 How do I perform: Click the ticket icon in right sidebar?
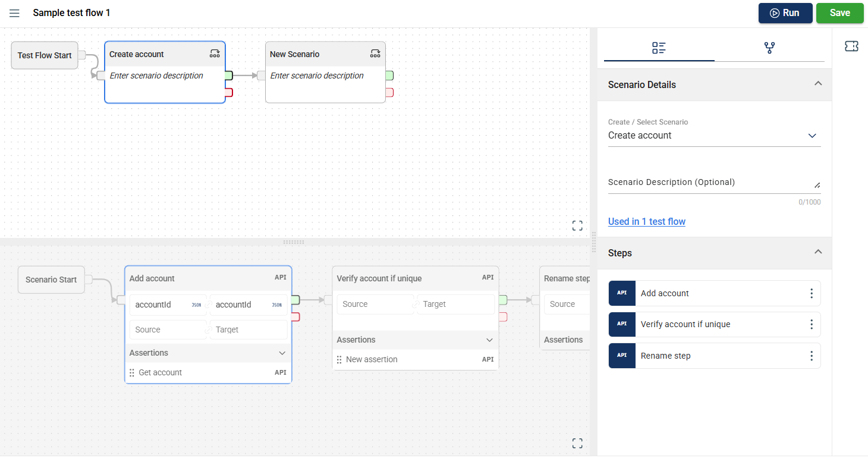click(x=851, y=46)
